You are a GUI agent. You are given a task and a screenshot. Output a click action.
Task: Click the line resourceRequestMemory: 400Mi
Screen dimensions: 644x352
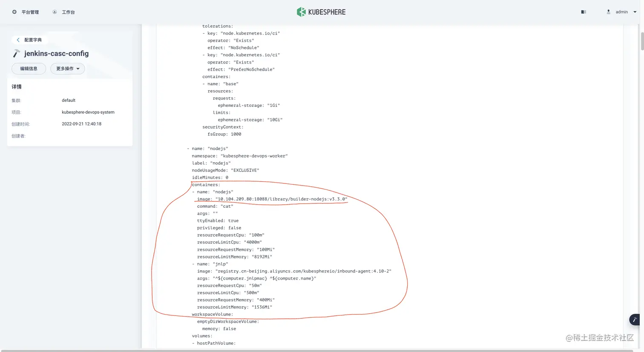tap(236, 300)
